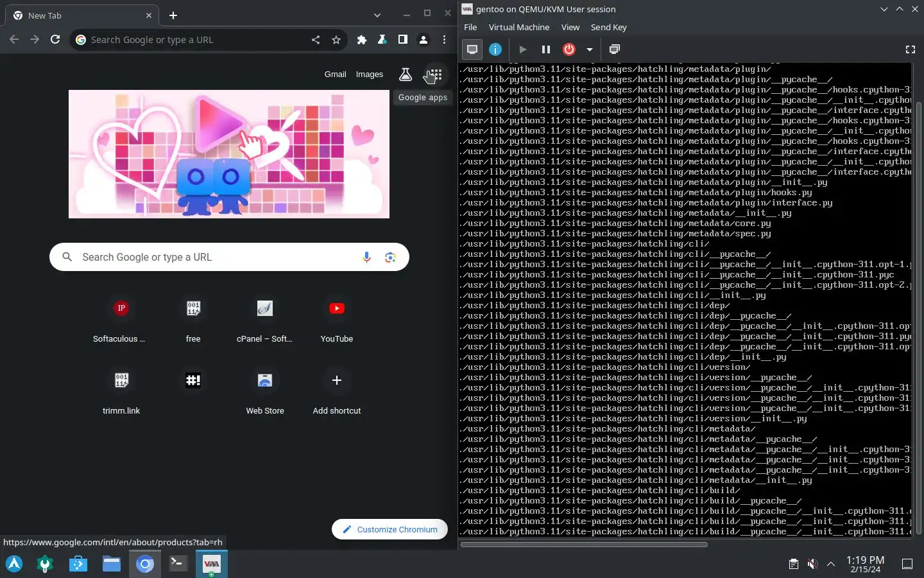Open software store in taskbar

(x=78, y=564)
